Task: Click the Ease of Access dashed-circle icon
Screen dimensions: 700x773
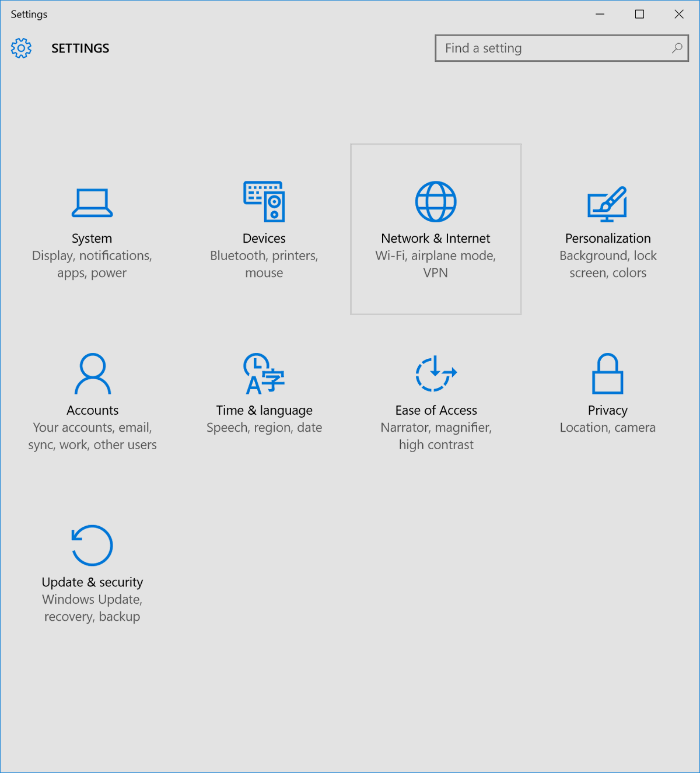Action: click(436, 374)
